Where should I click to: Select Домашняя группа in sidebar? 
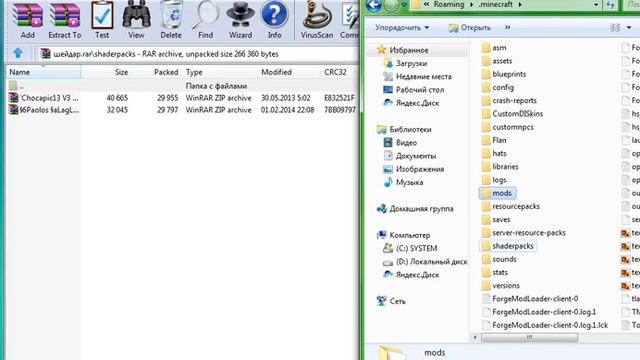421,209
